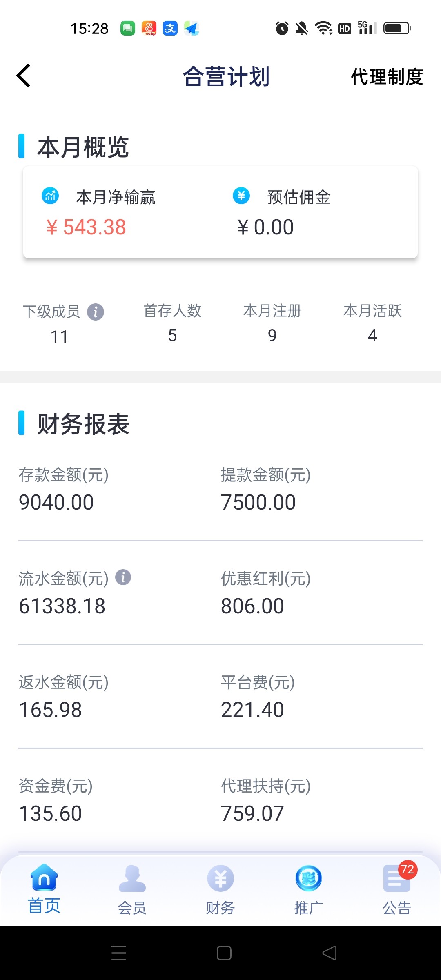Select the 存款金额 value 9040.00

[56, 502]
